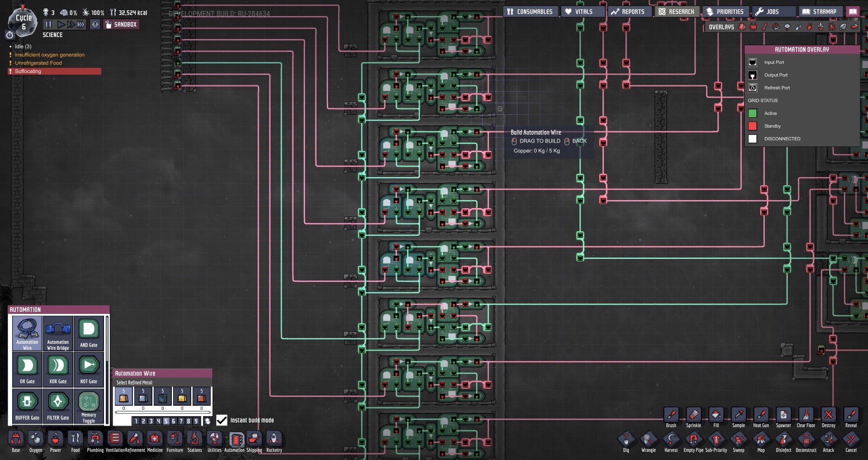
Task: Pause the game simulation
Action: (x=48, y=24)
